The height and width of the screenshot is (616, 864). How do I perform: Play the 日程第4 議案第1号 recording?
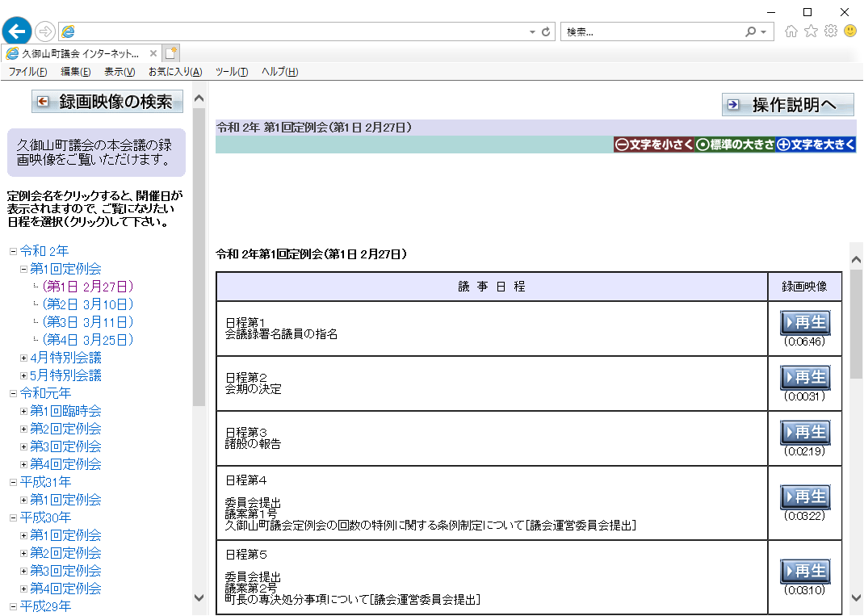tap(805, 497)
